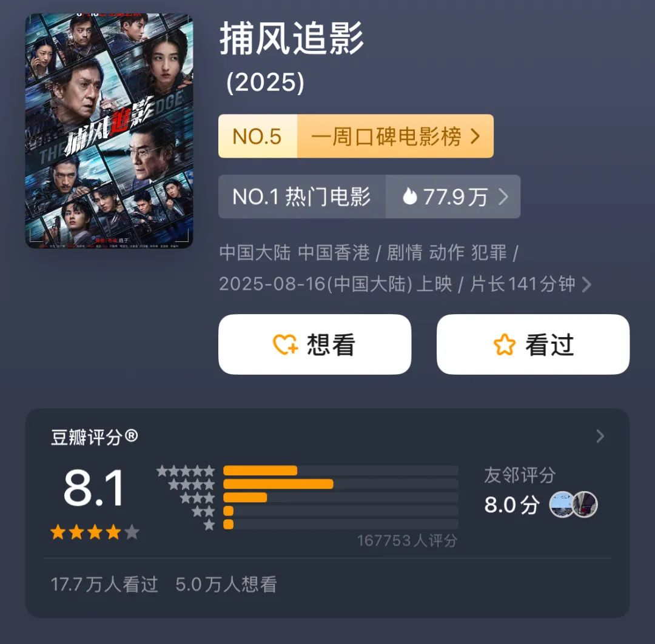This screenshot has height=644, width=655.
Task: Open the 一周口碑电影榜 ranking list
Action: pos(395,136)
